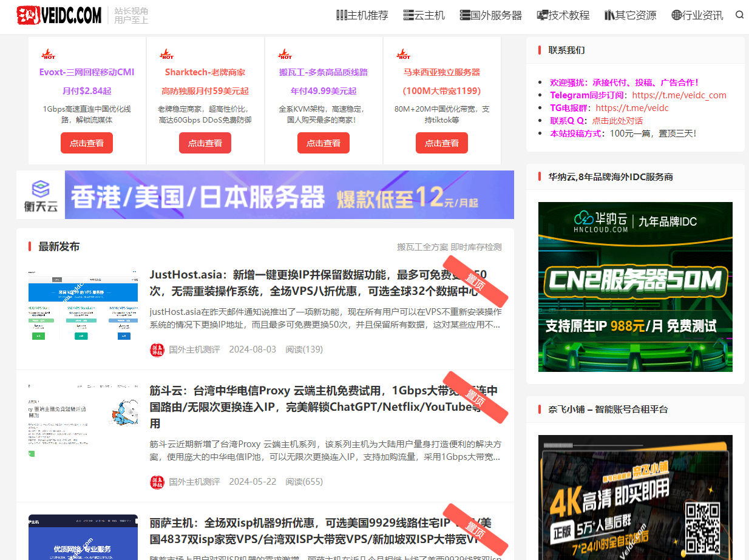Click the 华纳云 CN2服务器50M ad banner
The width and height of the screenshot is (749, 560).
pos(635,287)
